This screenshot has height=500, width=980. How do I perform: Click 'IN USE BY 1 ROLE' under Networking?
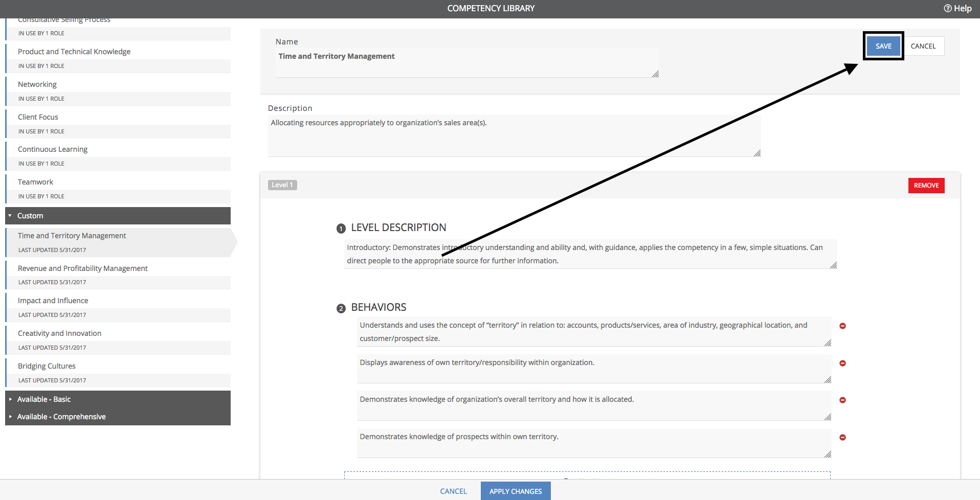coord(41,99)
